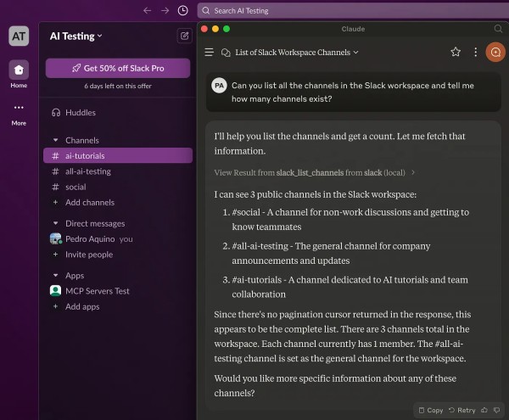The height and width of the screenshot is (420, 509).
Task: Open the social channel
Action: [x=118, y=187]
